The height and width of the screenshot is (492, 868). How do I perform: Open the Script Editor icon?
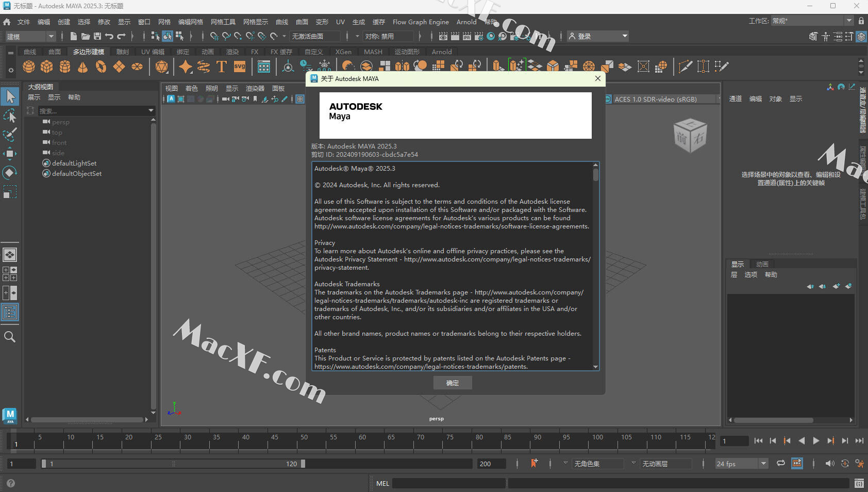(859, 483)
